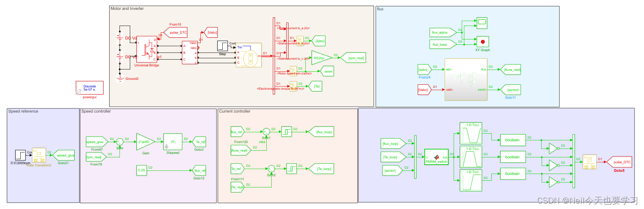Viewport: 644px width, 209px height.
Task: Select the Universal Bridge inverter block
Action: 146,49
